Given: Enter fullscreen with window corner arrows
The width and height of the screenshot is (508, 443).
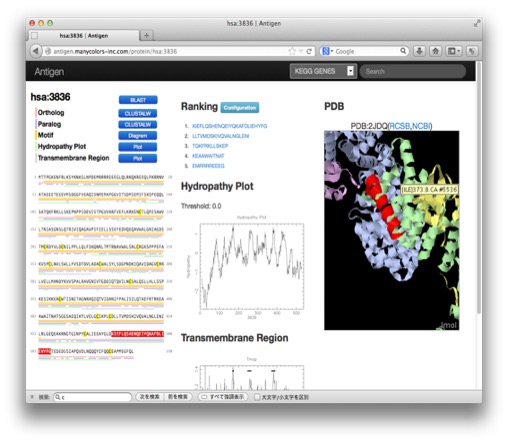Looking at the screenshot, I should (x=477, y=23).
